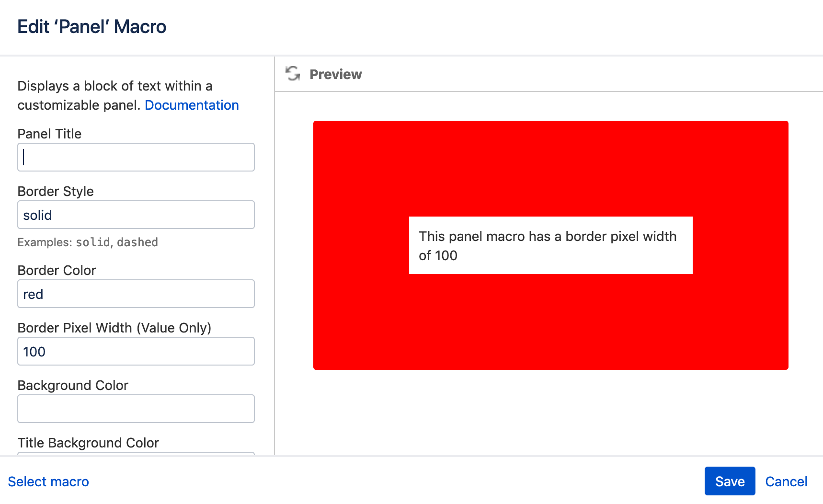Click the 'Preview' heading text

click(x=335, y=74)
